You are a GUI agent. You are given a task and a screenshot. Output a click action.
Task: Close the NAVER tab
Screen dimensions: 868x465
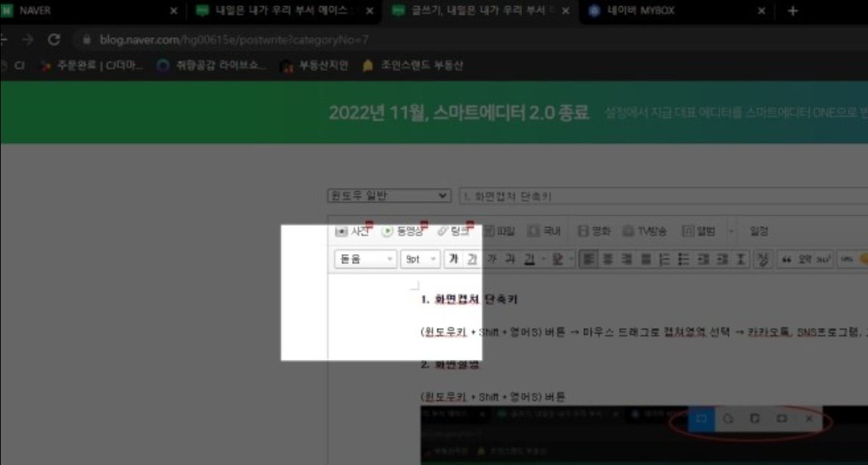point(173,11)
